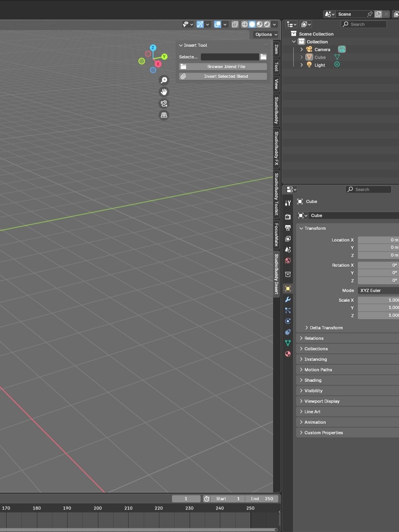The width and height of the screenshot is (399, 532).
Task: Click the folder icon beside Selected field
Action: pyautogui.click(x=263, y=57)
